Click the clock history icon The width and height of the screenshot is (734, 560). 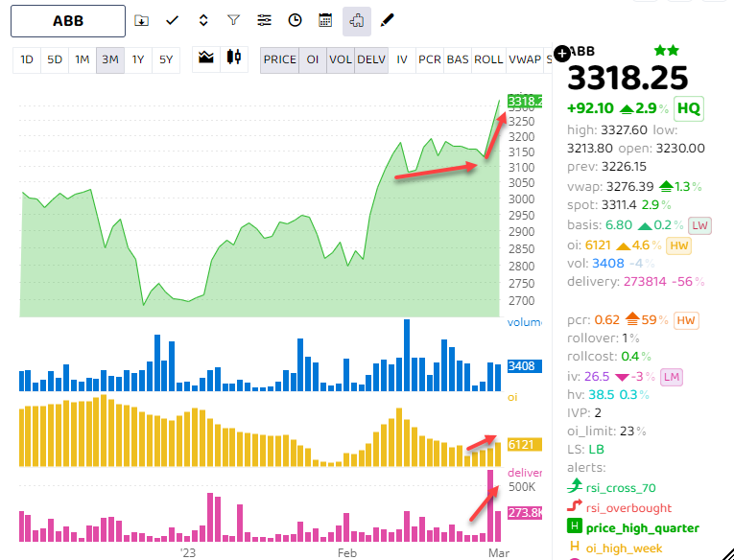point(295,20)
